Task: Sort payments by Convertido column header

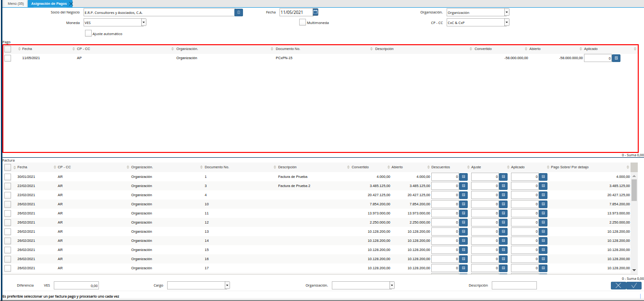Action: pyautogui.click(x=483, y=49)
